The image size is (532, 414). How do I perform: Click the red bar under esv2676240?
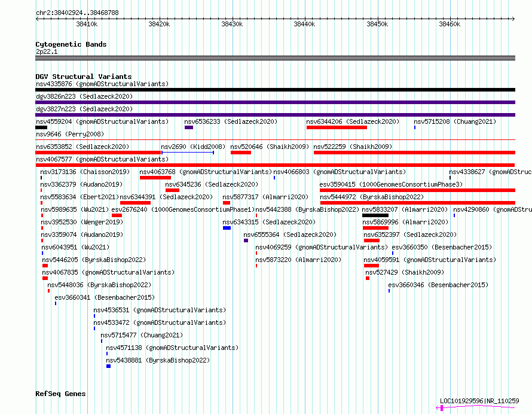pos(117,215)
